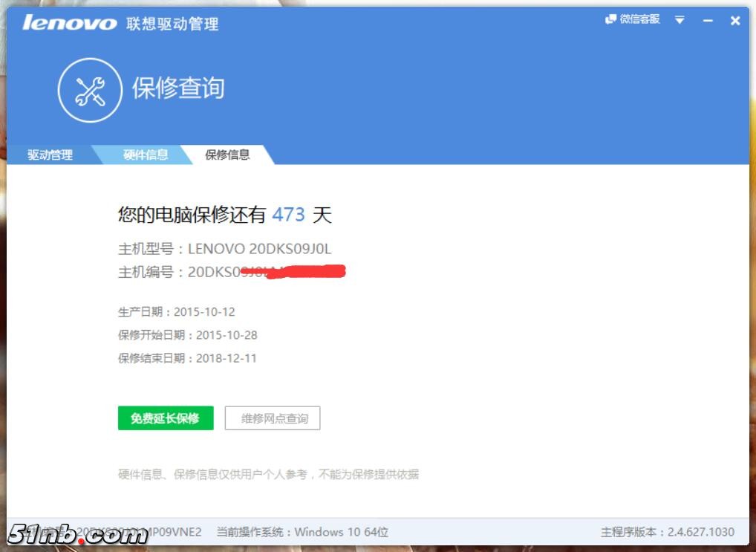The height and width of the screenshot is (552, 756).
Task: Click the lenovo logo in title bar
Action: tap(69, 23)
